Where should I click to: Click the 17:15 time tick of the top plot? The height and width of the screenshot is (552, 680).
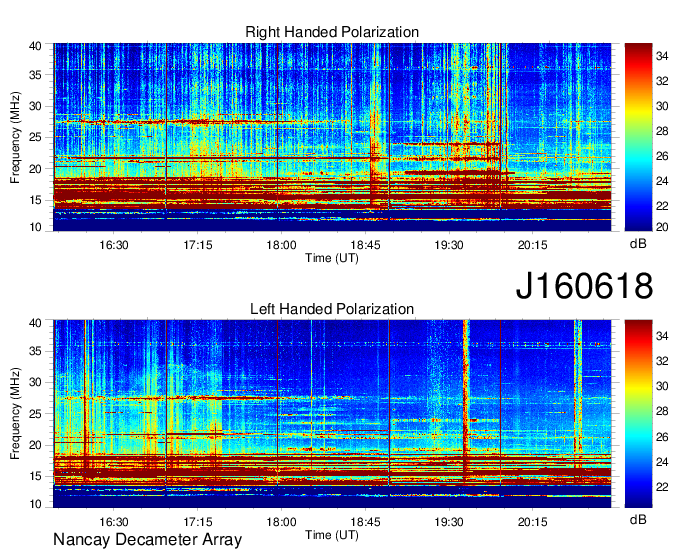click(198, 245)
